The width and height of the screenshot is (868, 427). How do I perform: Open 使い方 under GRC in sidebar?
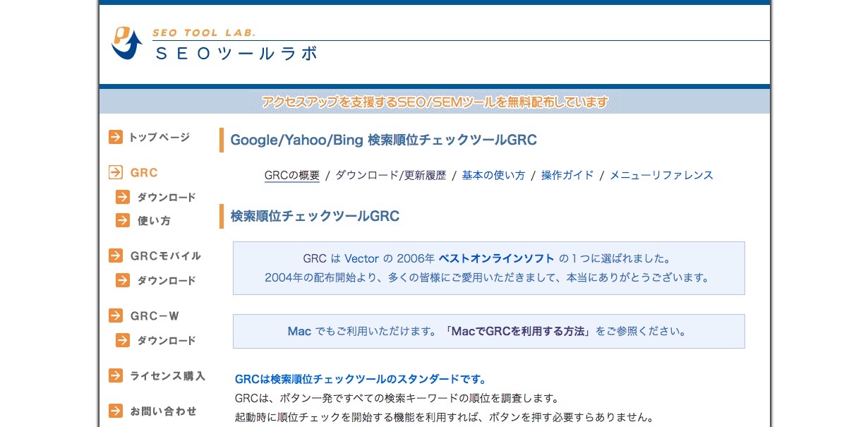click(154, 221)
